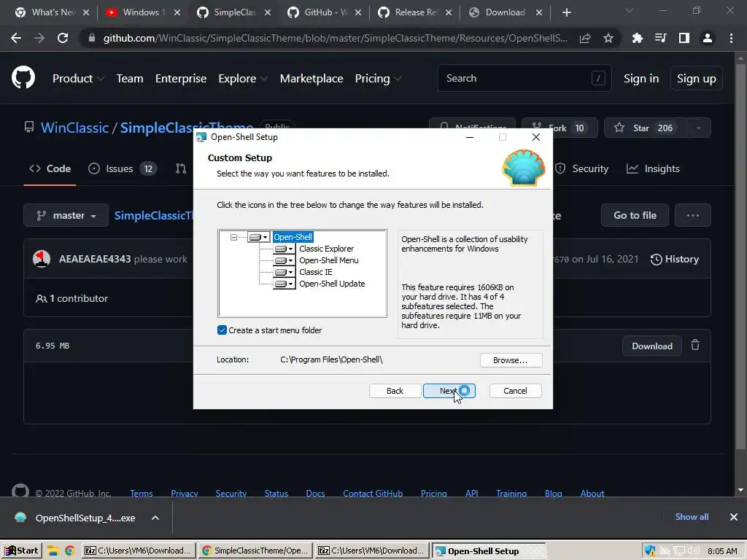Screen dimensions: 747x560
Task: Select Open-Shell Menu in feature tree
Action: click(329, 260)
